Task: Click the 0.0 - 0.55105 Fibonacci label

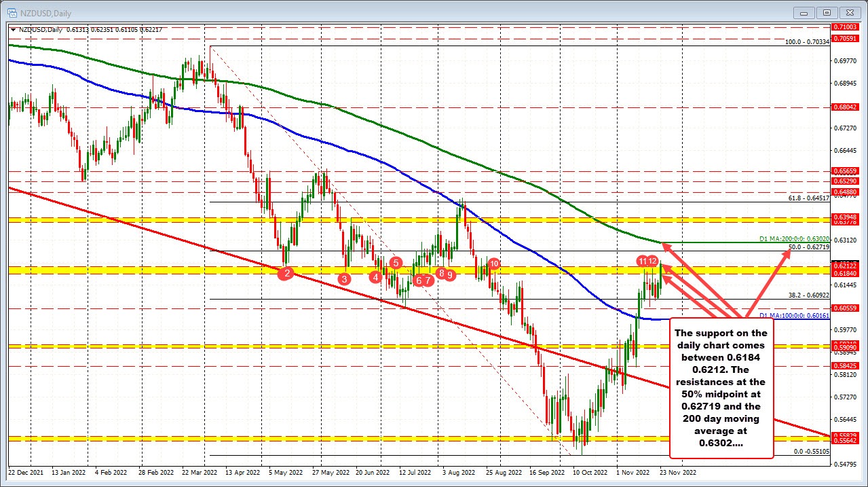Action: [812, 452]
